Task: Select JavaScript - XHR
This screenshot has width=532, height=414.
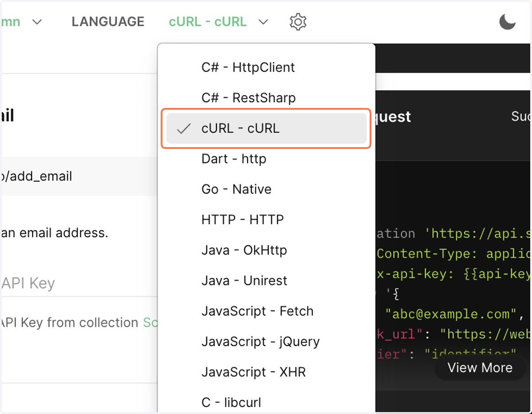Action: coord(266,372)
